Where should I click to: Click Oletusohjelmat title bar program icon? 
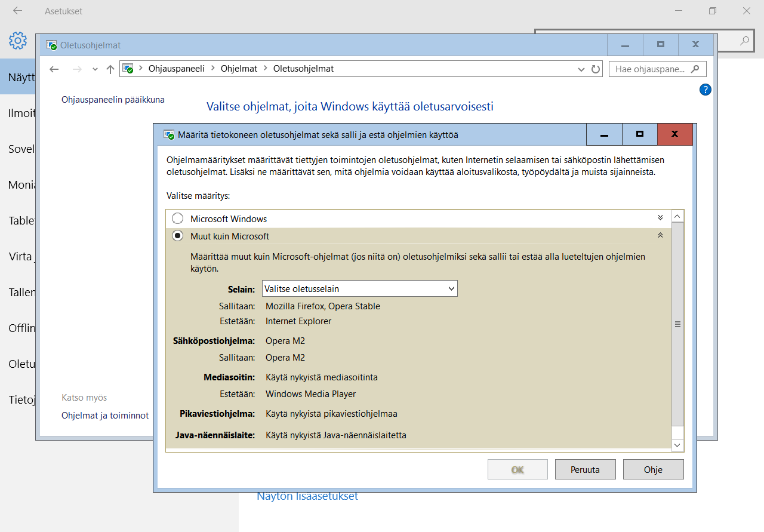51,45
